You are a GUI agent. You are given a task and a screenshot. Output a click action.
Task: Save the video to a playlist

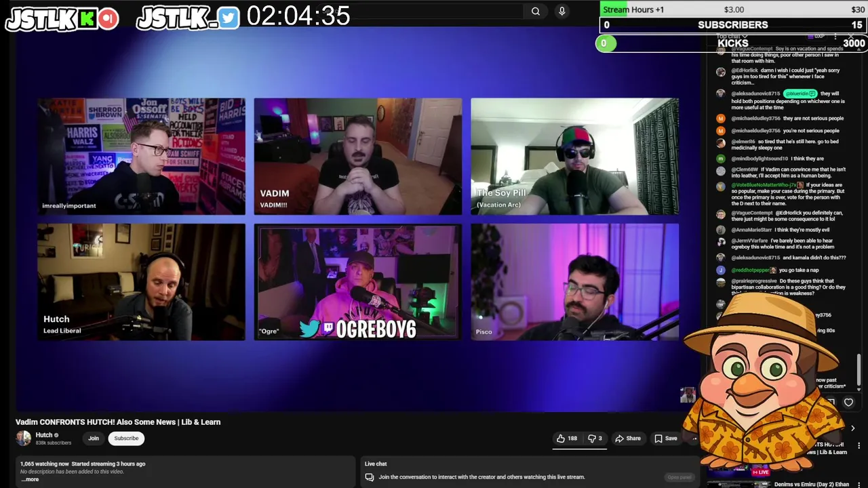tap(665, 439)
